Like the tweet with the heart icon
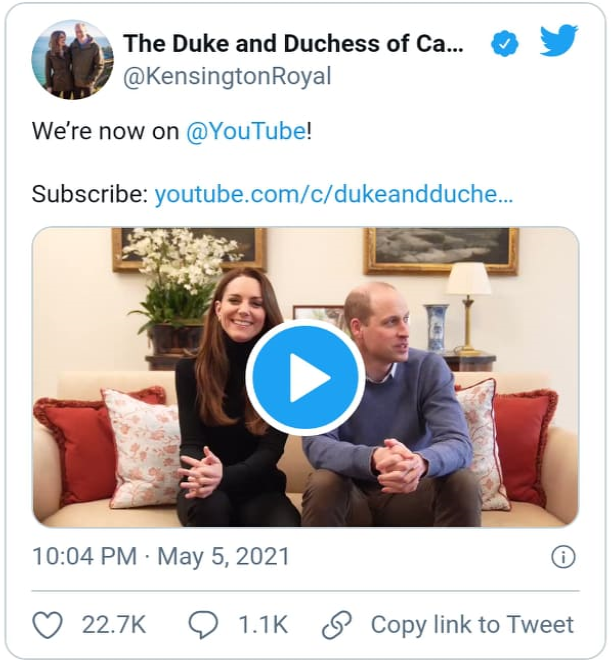 [x=47, y=625]
